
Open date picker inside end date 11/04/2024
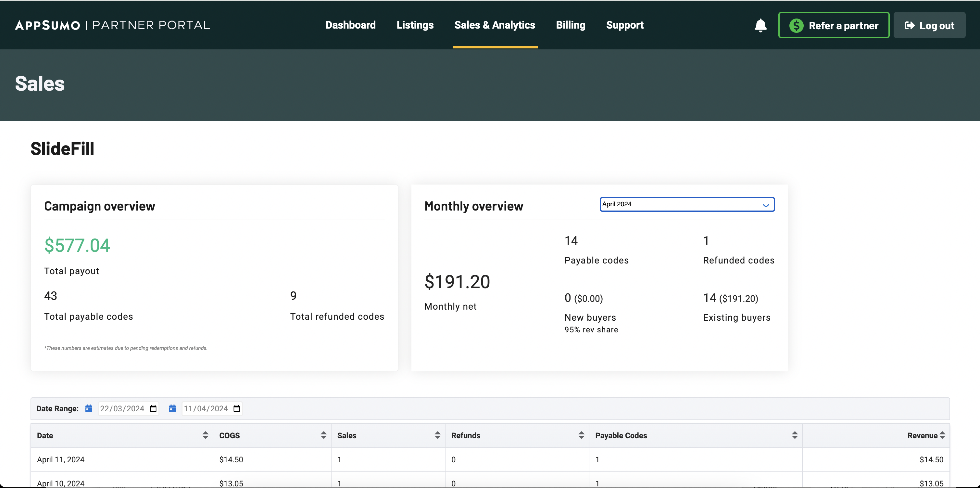coord(237,408)
